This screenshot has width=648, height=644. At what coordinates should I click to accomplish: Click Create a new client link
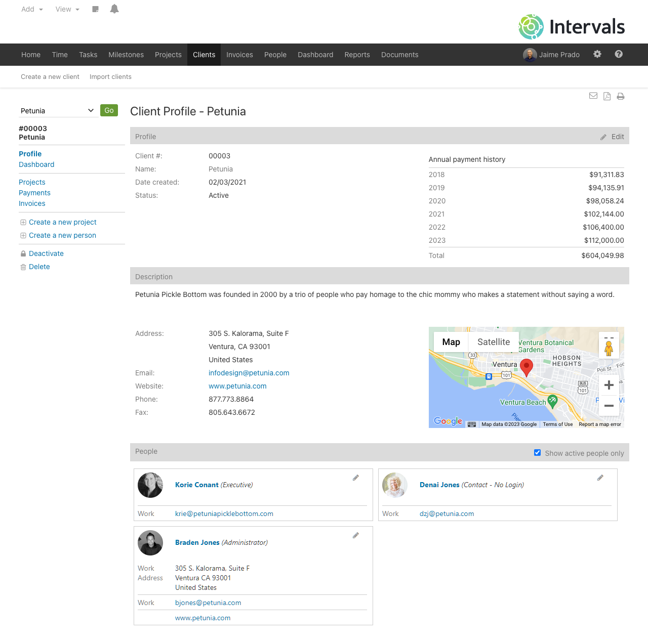point(50,77)
